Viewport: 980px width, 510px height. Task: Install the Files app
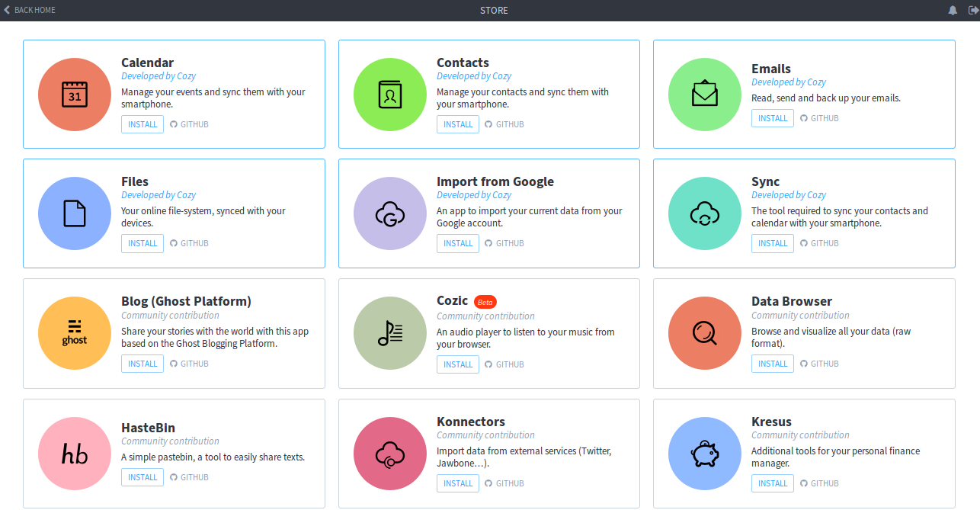coord(143,243)
